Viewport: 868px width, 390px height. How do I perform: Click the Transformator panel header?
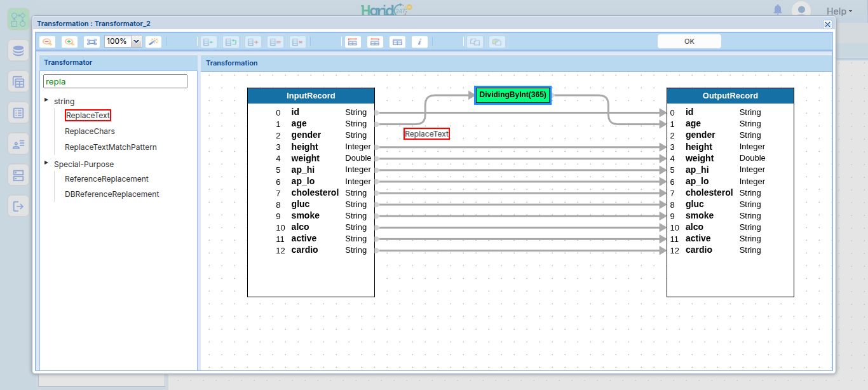tap(119, 62)
